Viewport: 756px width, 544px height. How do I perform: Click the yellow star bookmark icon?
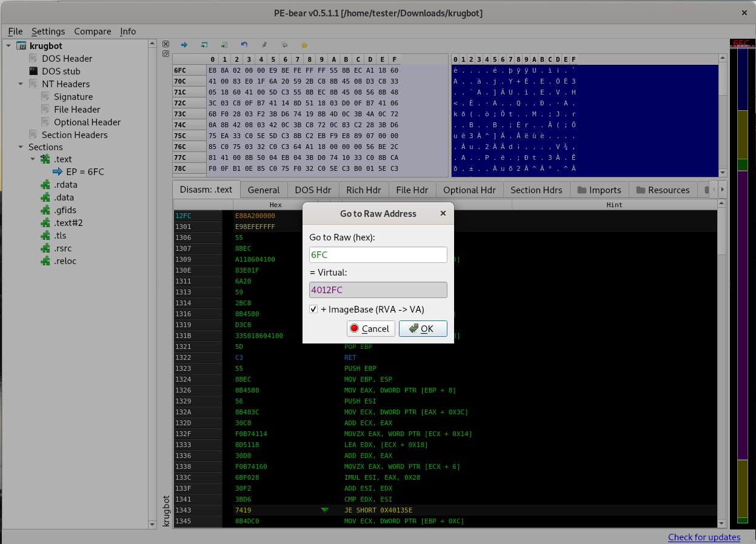pyautogui.click(x=304, y=44)
